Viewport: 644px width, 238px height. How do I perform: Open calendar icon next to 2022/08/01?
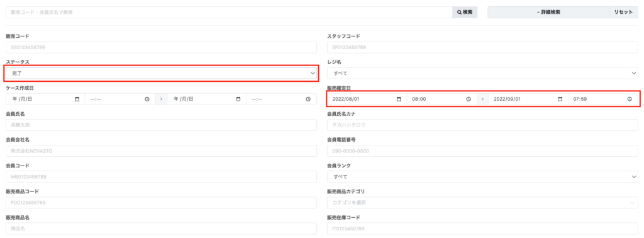pos(398,99)
